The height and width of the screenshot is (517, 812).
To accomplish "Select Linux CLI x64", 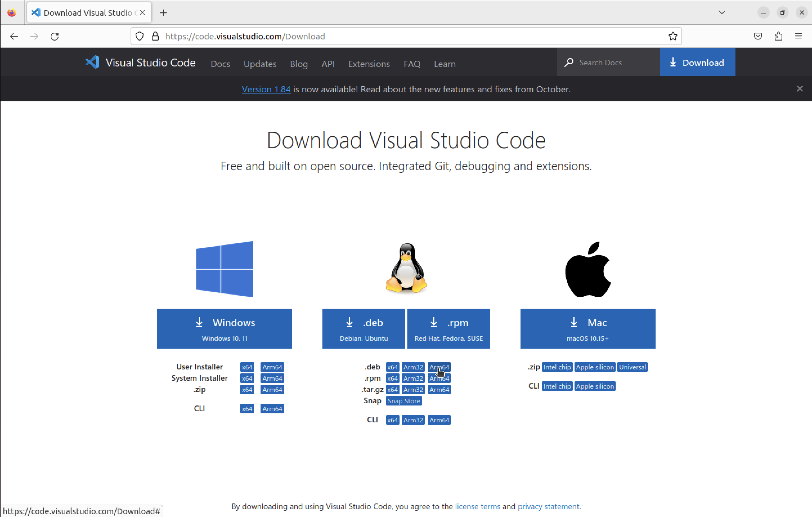I will [392, 420].
